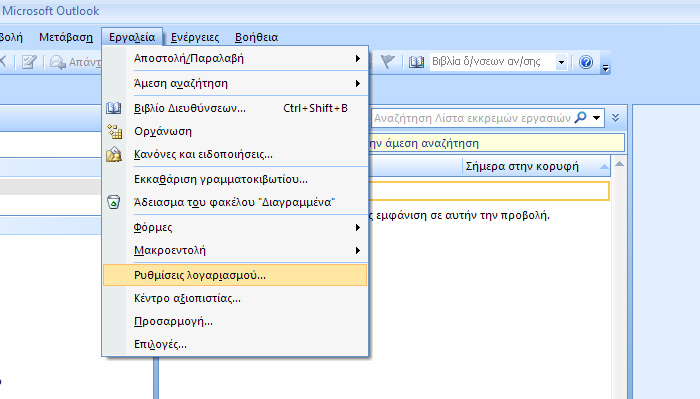Open the address books search dropdown arrow

tap(561, 62)
